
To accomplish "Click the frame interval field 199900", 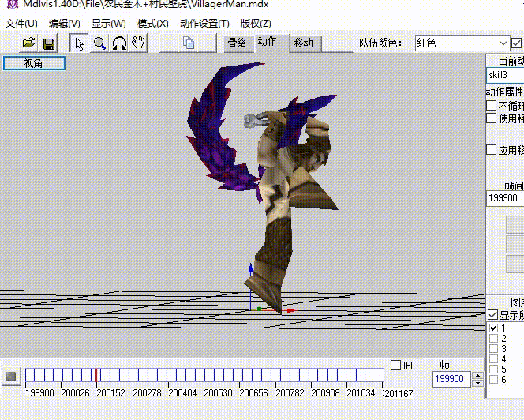I will (x=504, y=198).
